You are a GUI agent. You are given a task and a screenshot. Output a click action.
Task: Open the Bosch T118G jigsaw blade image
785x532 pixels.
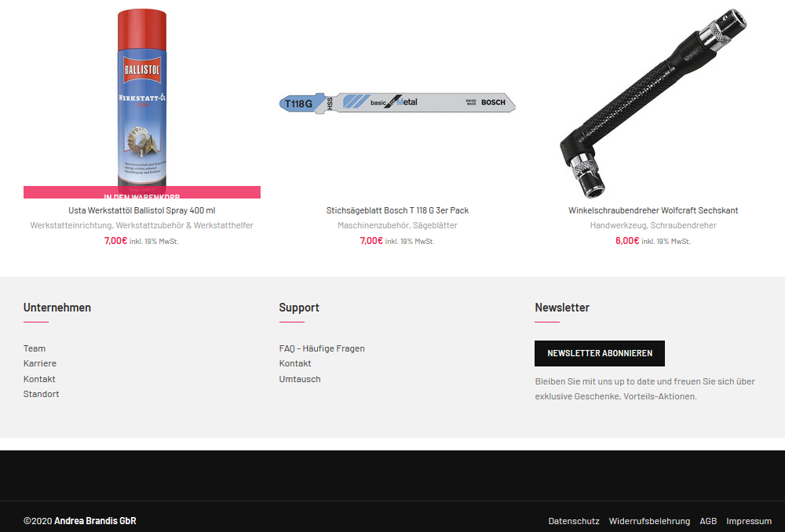397,103
